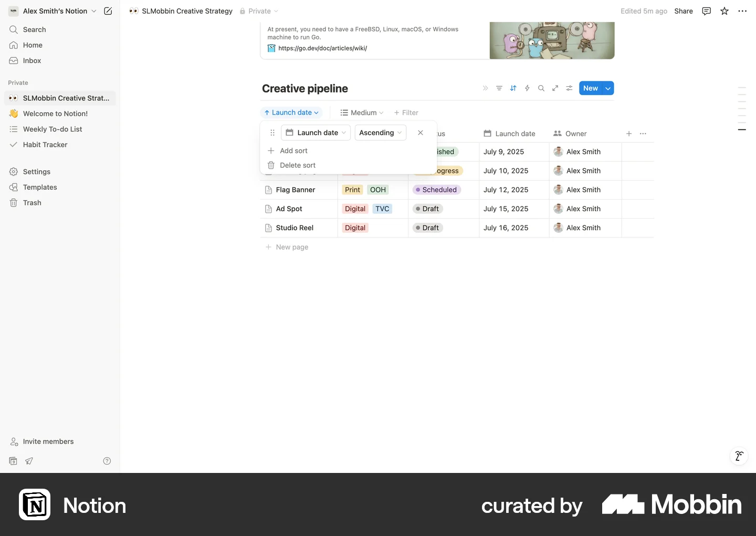
Task: Open Habit Tracker page
Action: 60,145
